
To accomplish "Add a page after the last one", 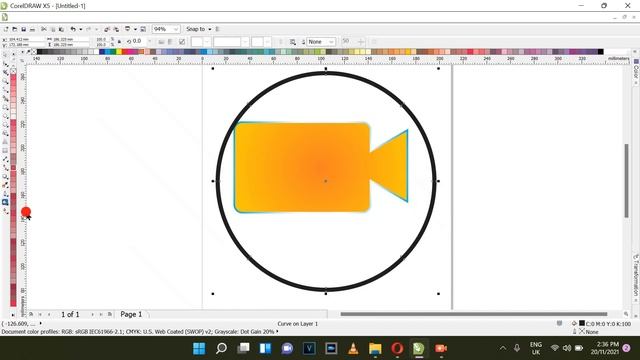I will (109, 314).
